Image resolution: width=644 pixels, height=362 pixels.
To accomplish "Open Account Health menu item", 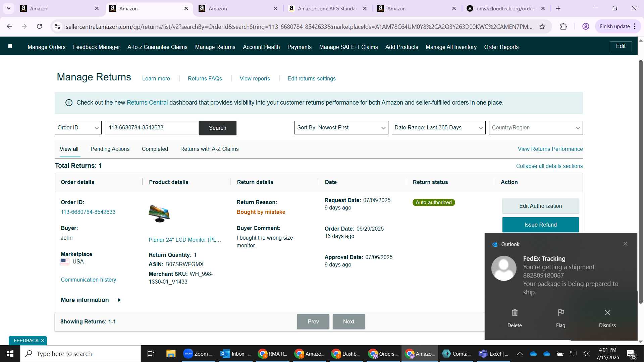I will click(261, 47).
